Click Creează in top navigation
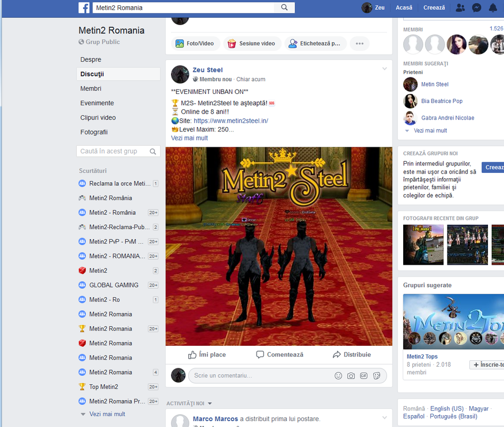504x427 pixels. (434, 7)
